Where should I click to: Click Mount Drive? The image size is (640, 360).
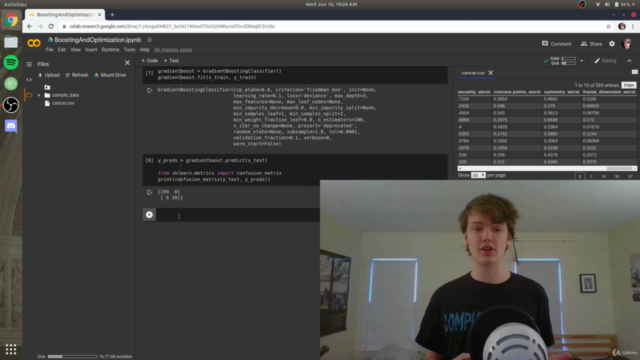[x=110, y=75]
